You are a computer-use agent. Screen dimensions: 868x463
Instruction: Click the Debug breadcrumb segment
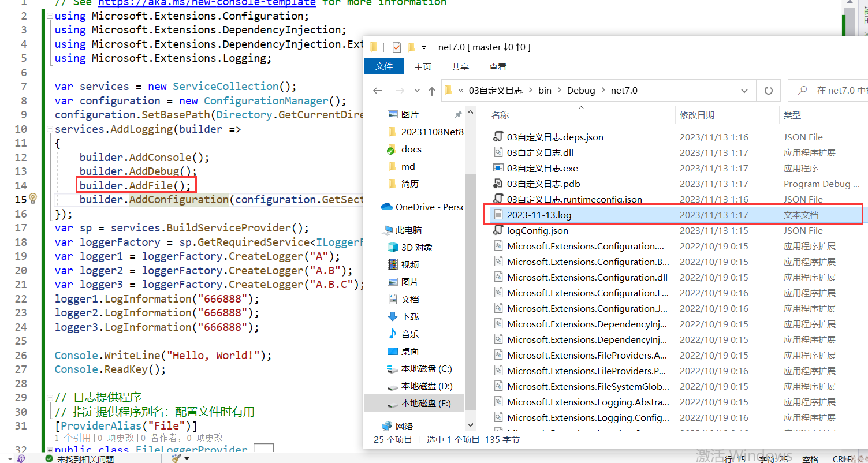581,91
